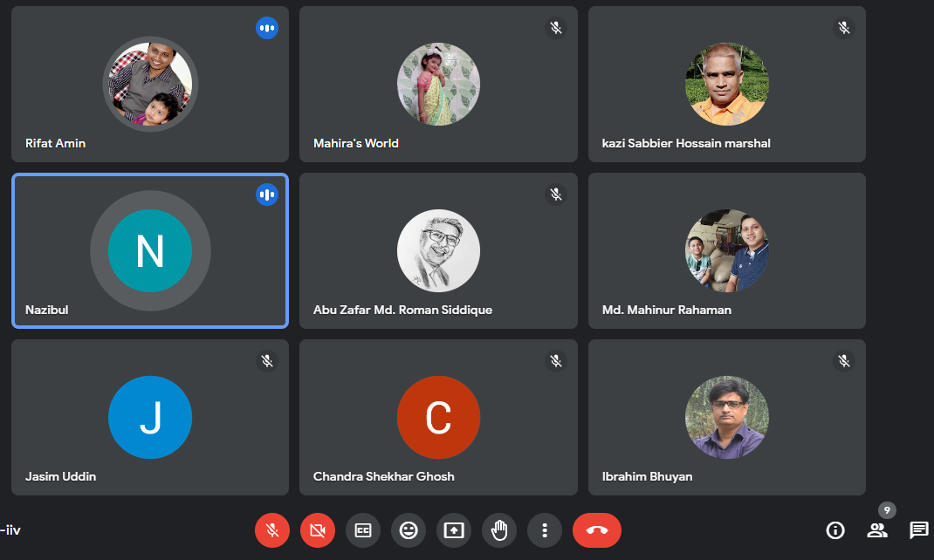Open the emoji reactions picker
Image resolution: width=934 pixels, height=560 pixels.
point(409,529)
